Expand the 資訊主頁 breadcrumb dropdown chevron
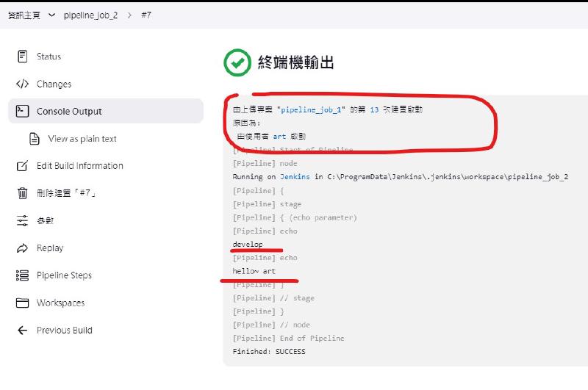Image resolution: width=588 pixels, height=390 pixels. point(51,15)
